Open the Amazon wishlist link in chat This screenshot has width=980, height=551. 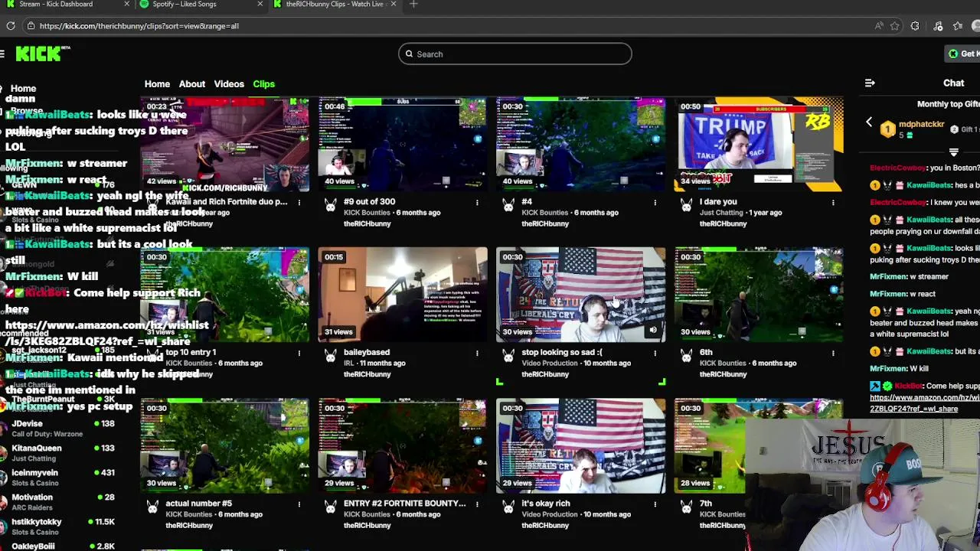(924, 403)
